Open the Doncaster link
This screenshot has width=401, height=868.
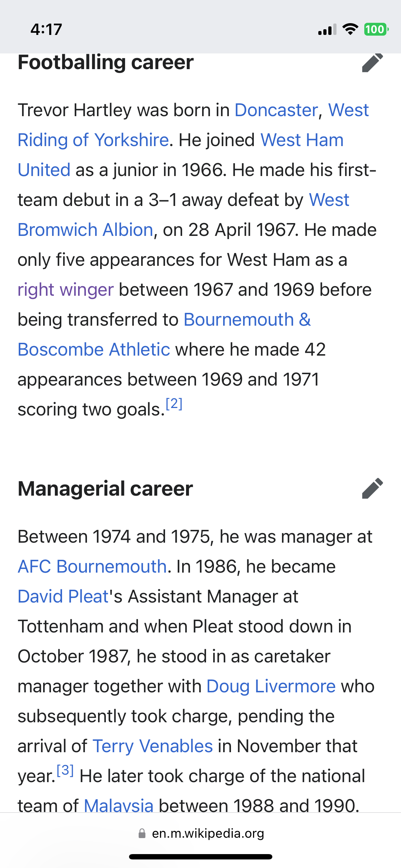(x=276, y=110)
